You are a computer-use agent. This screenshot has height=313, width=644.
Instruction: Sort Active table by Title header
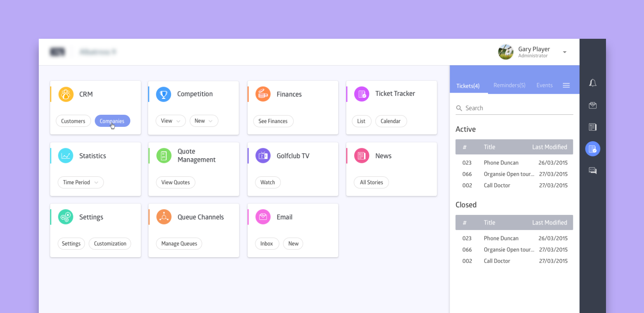pyautogui.click(x=490, y=147)
